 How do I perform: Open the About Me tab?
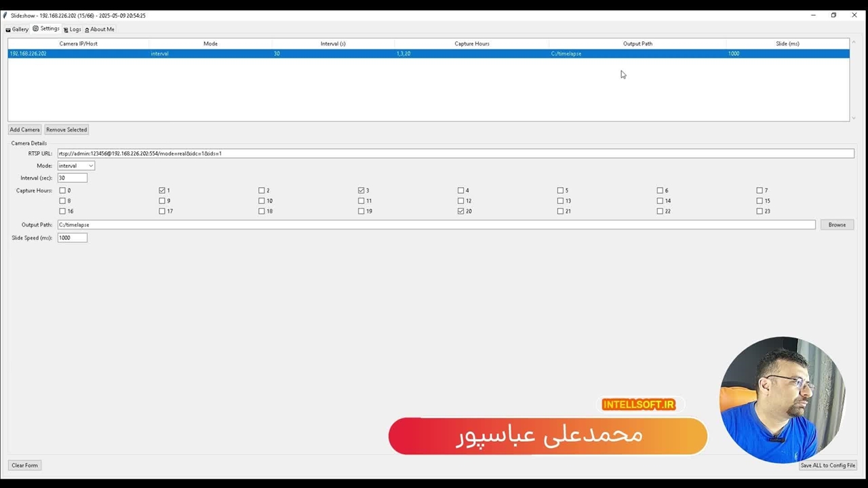(99, 29)
